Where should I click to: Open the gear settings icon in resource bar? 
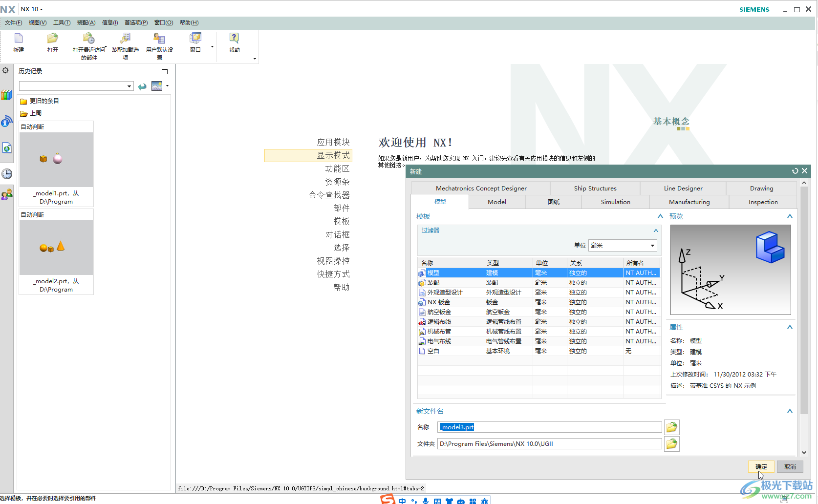[x=6, y=70]
